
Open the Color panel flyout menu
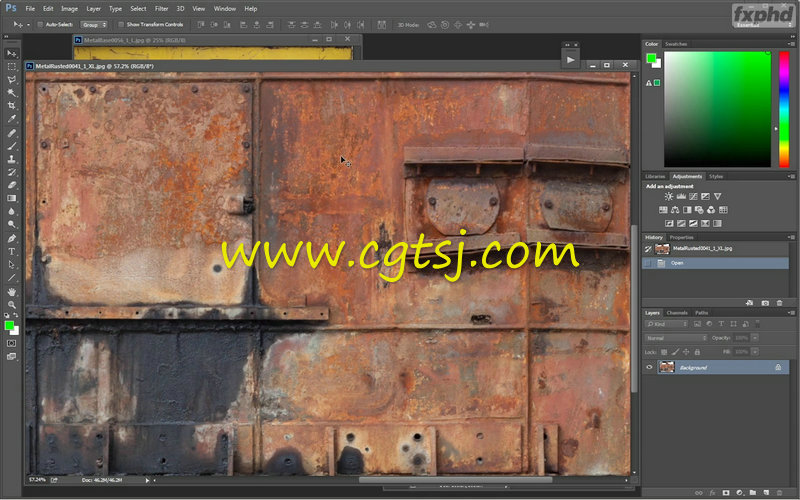click(791, 44)
